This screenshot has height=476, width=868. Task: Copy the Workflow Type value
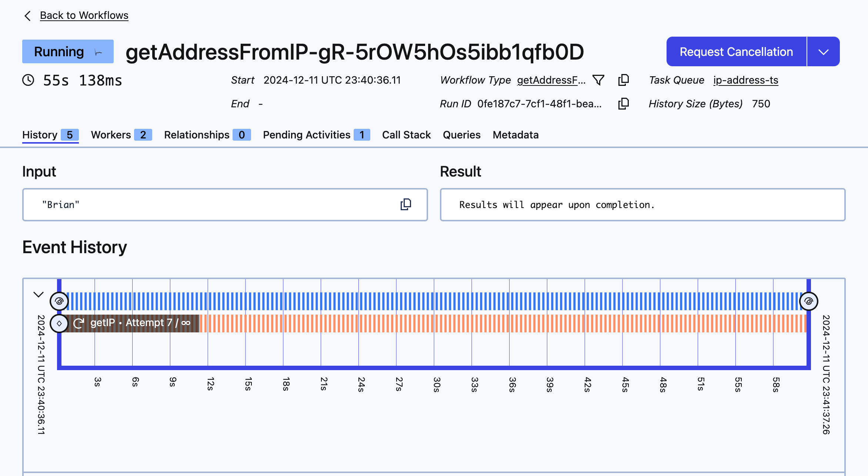tap(624, 80)
